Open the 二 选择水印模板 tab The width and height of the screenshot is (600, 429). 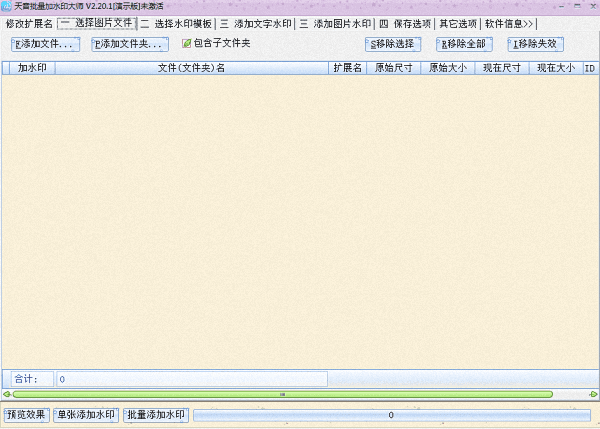[x=176, y=24]
